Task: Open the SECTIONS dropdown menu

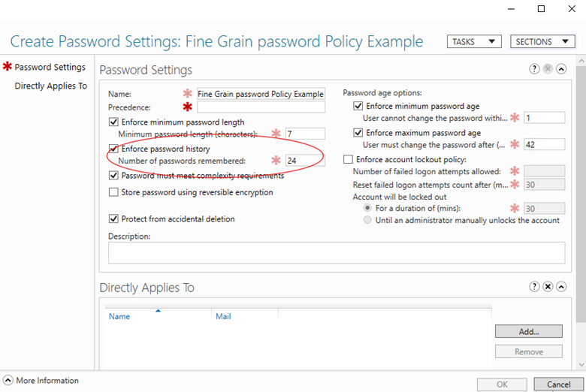Action: coord(542,41)
